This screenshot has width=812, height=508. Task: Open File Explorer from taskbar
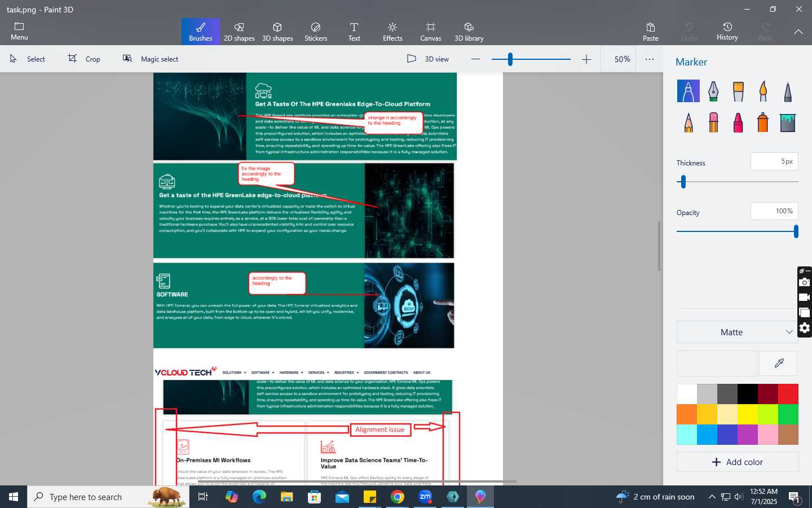coord(287,497)
